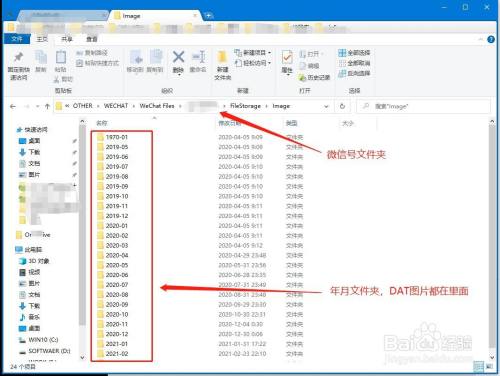Screen dimensions: 500x376
Task: Select the 2020-04 folder
Action: (117, 255)
